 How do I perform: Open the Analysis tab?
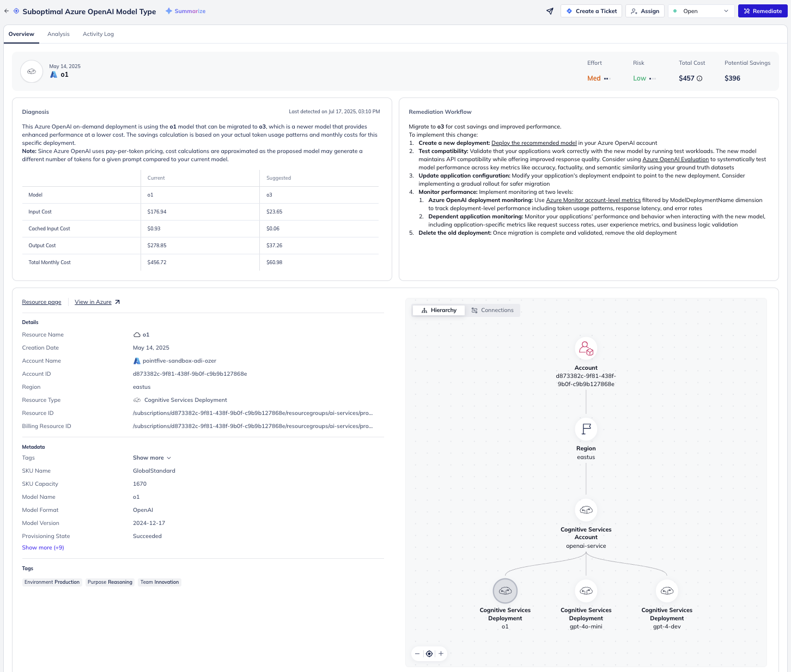[x=58, y=34]
